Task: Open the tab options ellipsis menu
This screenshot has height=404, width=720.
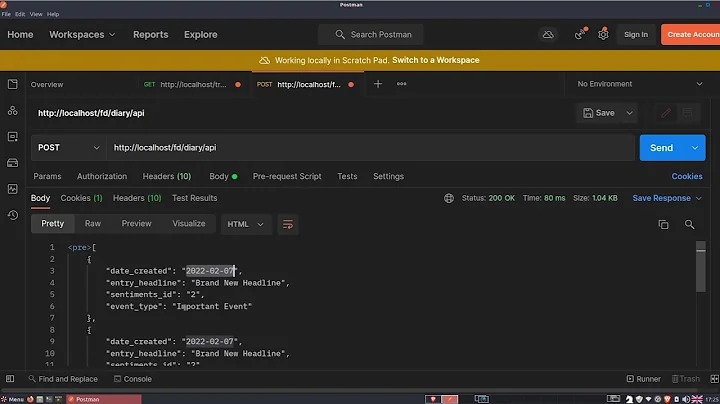Action: [401, 84]
